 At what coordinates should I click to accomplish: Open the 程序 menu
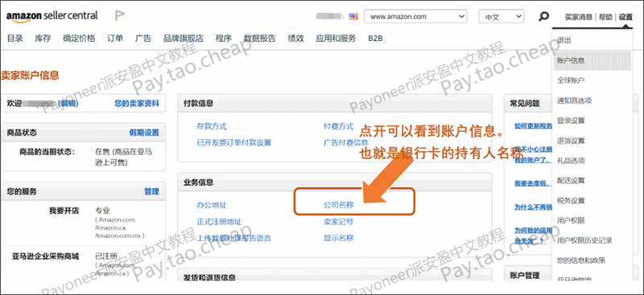coord(224,39)
